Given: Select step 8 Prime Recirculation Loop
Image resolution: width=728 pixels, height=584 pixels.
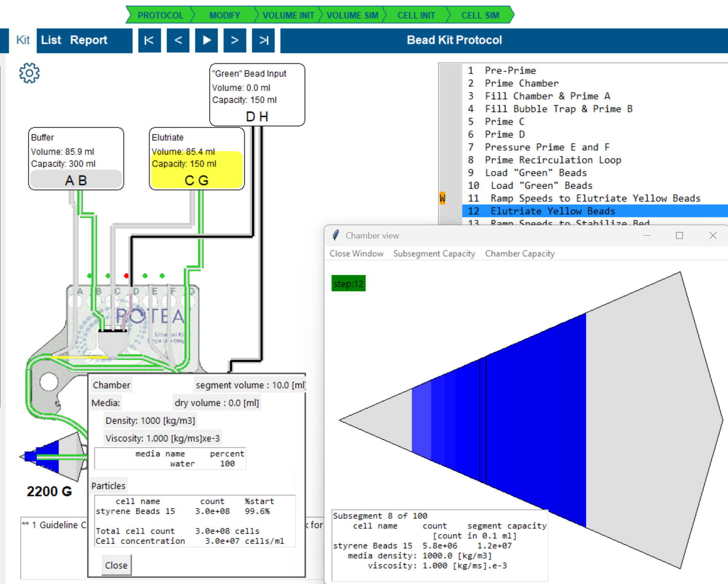Looking at the screenshot, I should pos(552,160).
